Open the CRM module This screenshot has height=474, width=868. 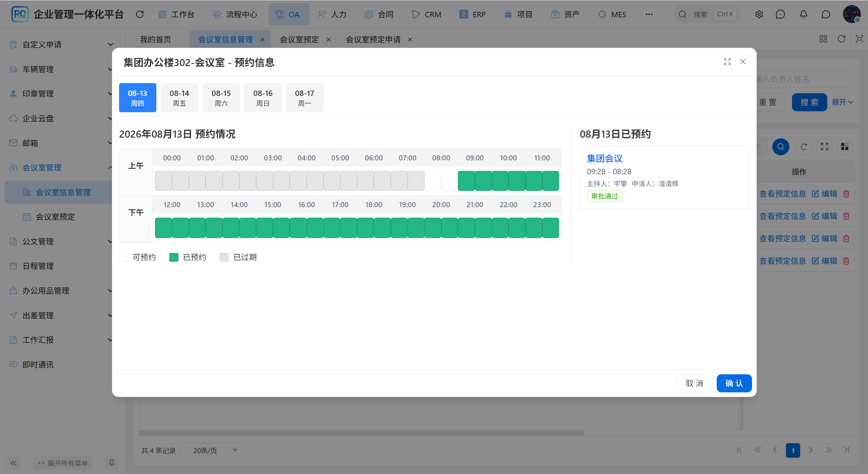426,14
